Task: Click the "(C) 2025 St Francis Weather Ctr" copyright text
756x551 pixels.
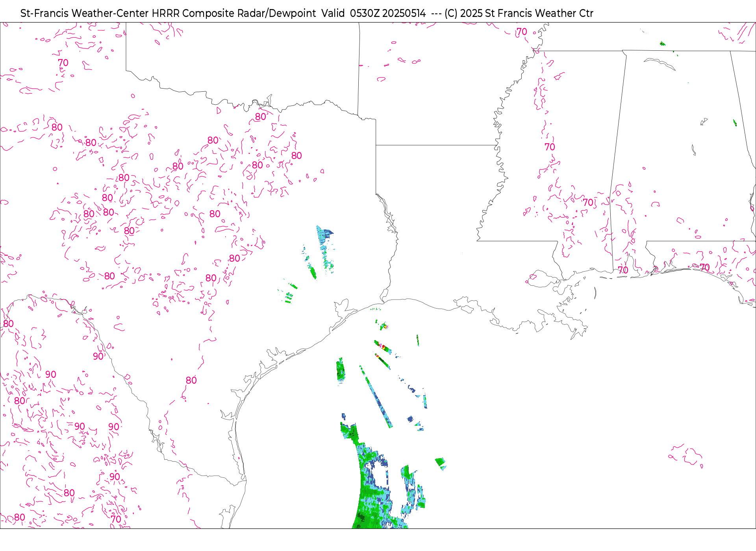Action: [519, 13]
